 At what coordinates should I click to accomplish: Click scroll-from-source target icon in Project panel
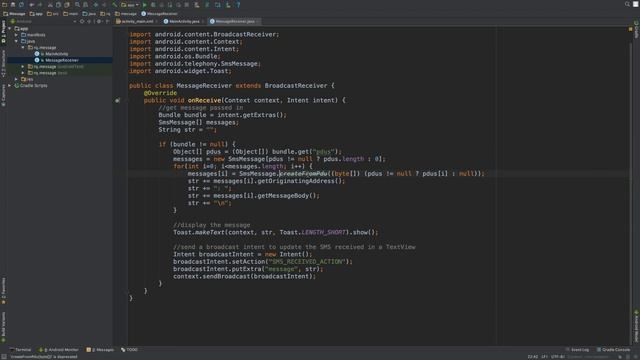[82, 21]
